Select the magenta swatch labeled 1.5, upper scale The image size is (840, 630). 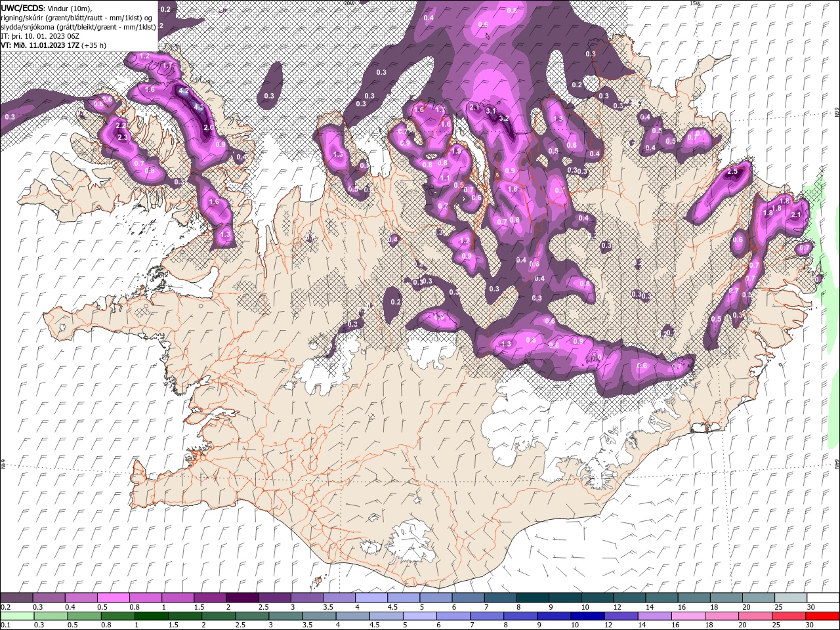click(210, 598)
